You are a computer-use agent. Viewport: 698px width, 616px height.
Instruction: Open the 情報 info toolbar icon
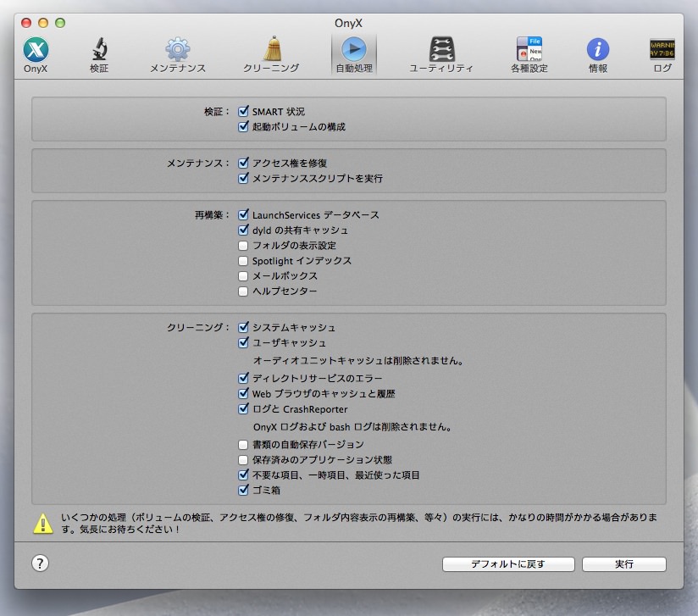(598, 55)
